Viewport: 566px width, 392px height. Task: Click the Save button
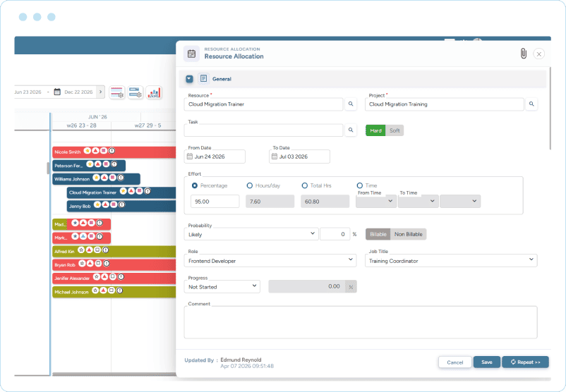(x=486, y=362)
